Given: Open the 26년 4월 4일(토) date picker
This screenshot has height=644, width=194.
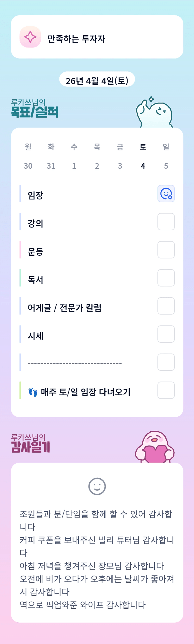Looking at the screenshot, I should tap(97, 80).
